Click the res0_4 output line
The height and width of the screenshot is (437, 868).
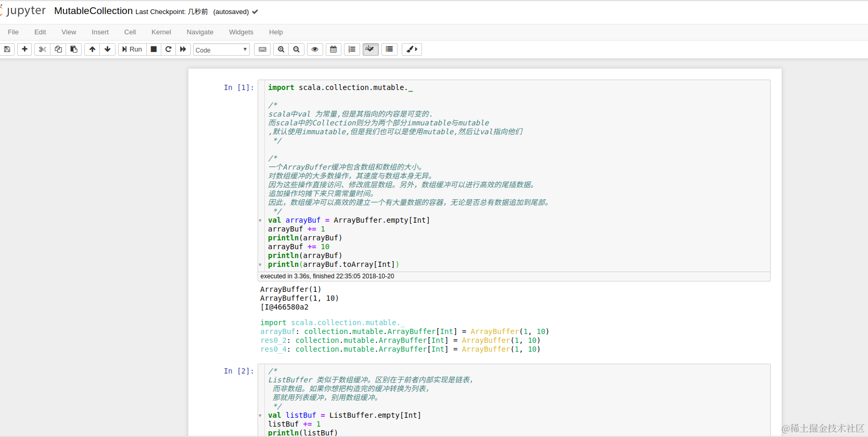[x=400, y=349]
